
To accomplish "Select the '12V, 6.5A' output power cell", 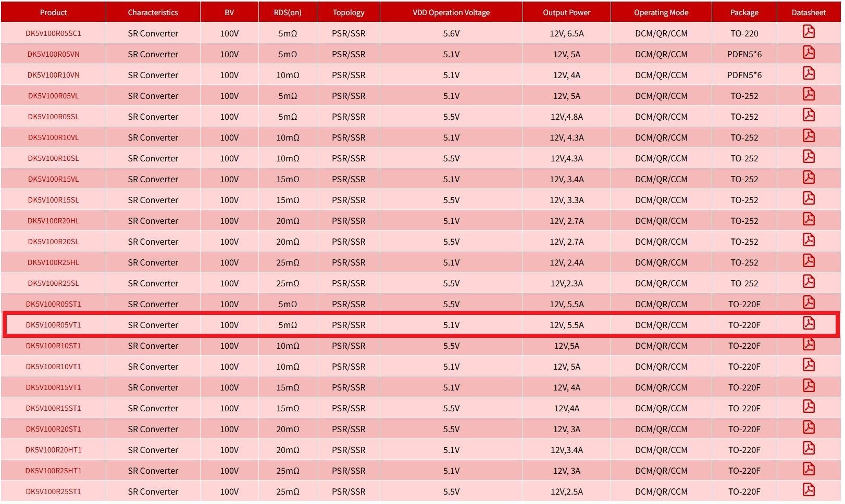I will [x=567, y=33].
